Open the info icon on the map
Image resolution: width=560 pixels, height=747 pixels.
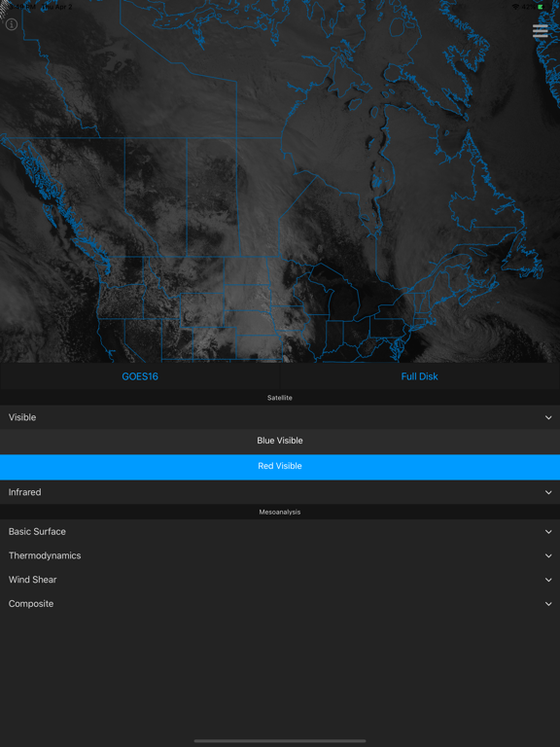click(12, 24)
